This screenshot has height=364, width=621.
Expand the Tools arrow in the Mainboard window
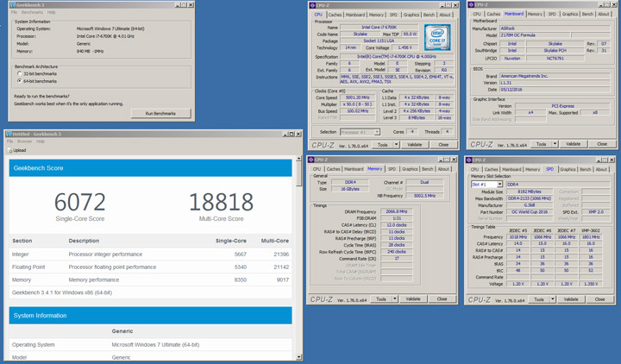[555, 144]
